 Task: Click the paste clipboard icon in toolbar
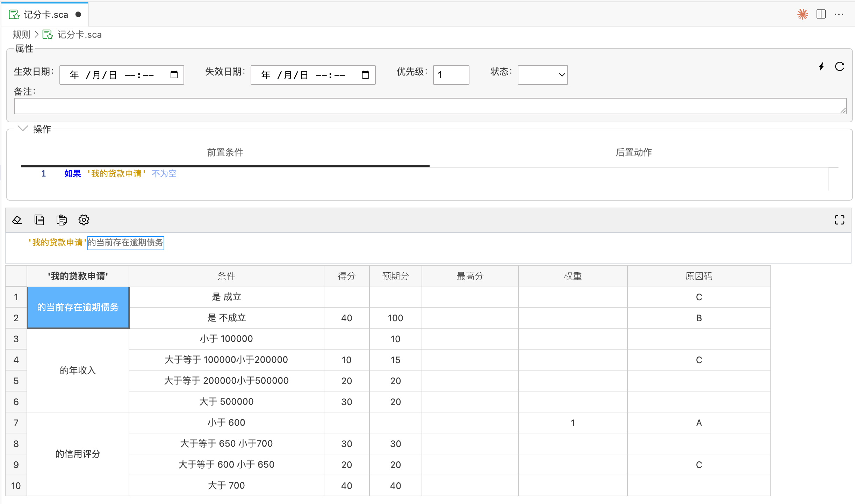[x=62, y=220]
